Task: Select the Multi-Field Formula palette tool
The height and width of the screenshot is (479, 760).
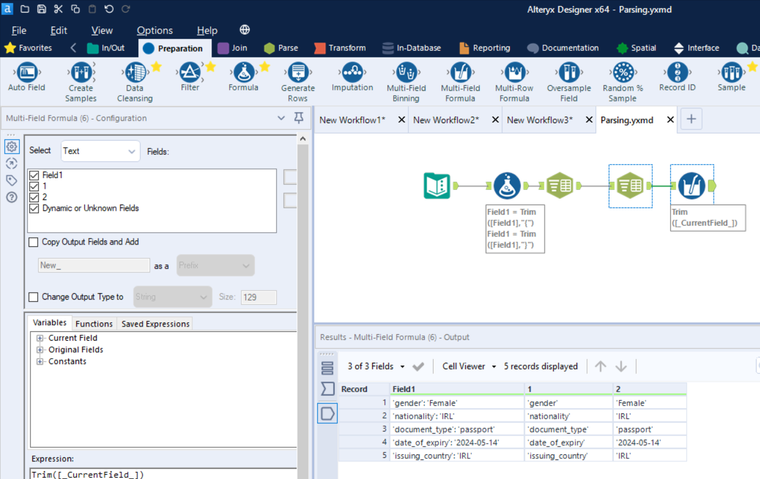Action: point(460,82)
